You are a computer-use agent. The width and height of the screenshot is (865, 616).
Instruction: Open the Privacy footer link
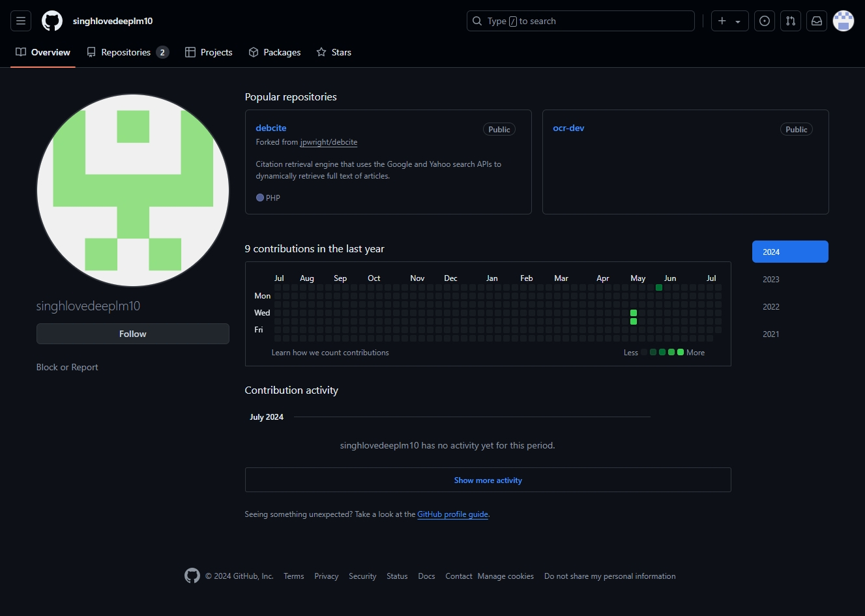point(327,576)
